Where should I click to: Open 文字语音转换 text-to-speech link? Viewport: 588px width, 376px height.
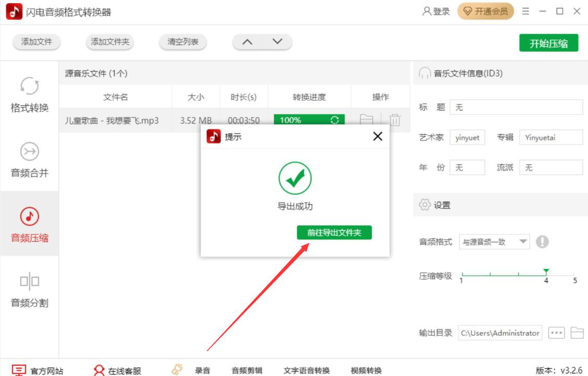click(306, 371)
